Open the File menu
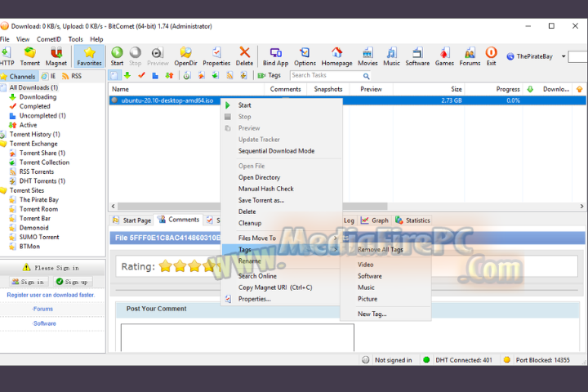The image size is (588, 392). coord(5,39)
